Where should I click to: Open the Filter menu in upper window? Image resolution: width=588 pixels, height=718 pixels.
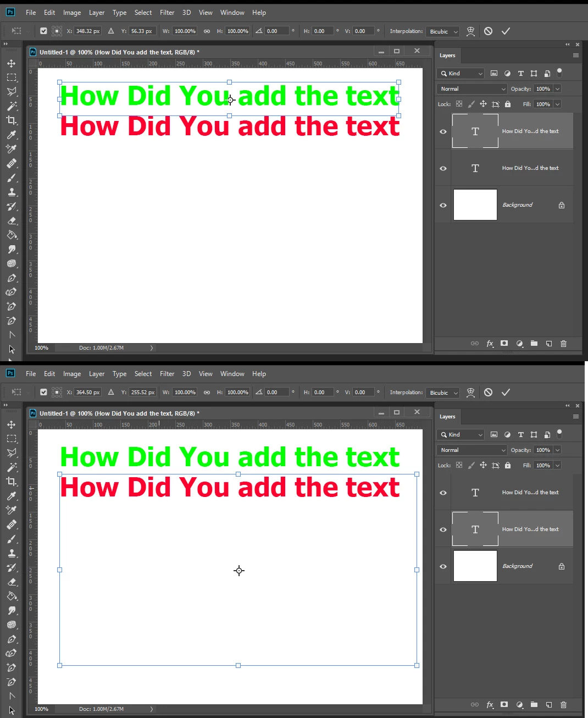pyautogui.click(x=167, y=13)
